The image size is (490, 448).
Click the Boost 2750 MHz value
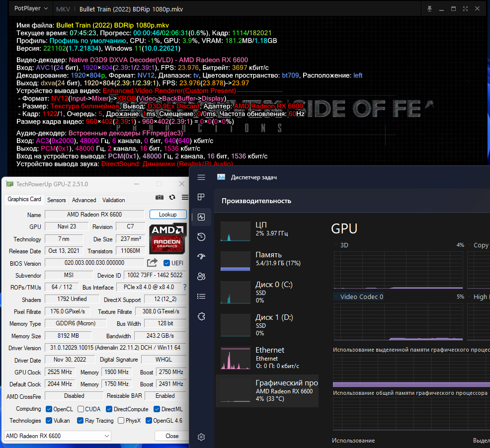coord(171,372)
